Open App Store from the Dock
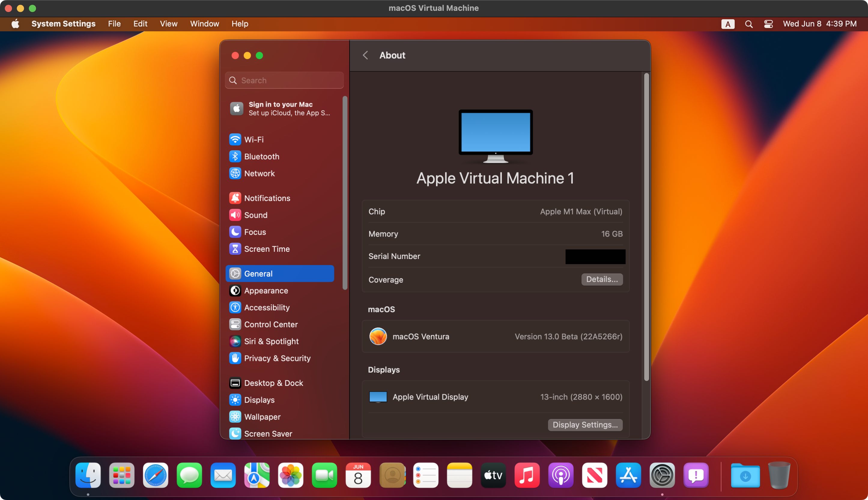This screenshot has width=868, height=500. [x=628, y=476]
